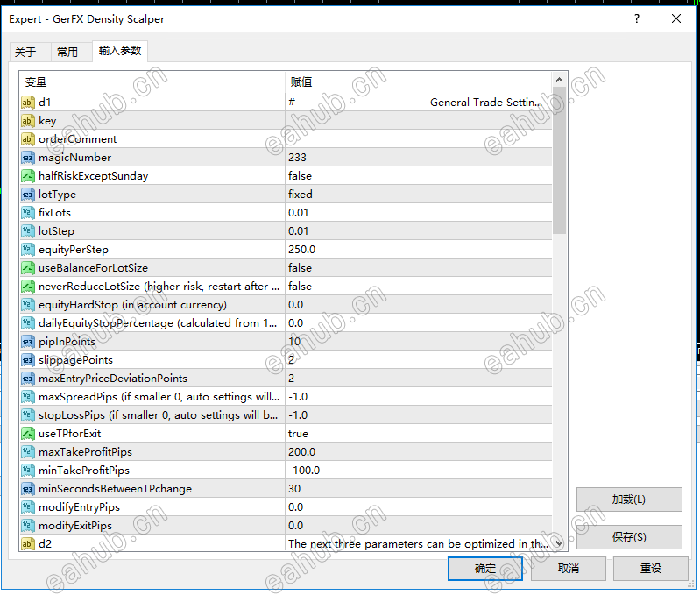
Task: Click the string icon beside d2
Action: [28, 543]
